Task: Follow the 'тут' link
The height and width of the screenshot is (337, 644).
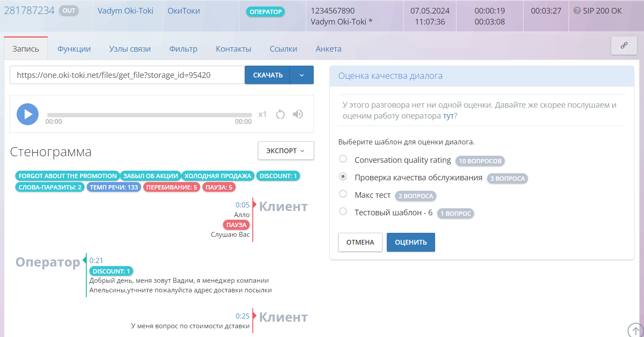Action: pyautogui.click(x=448, y=116)
